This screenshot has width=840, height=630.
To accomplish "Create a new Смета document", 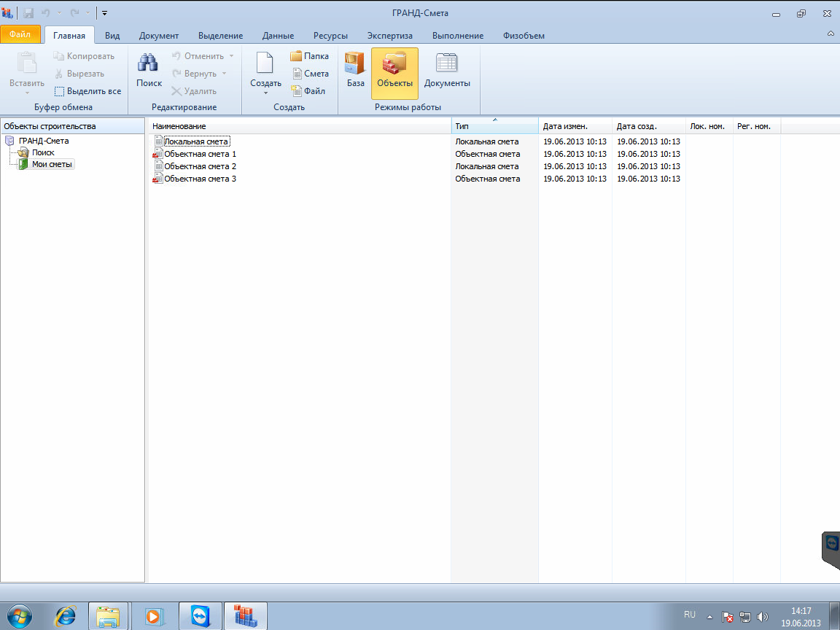I will 310,74.
